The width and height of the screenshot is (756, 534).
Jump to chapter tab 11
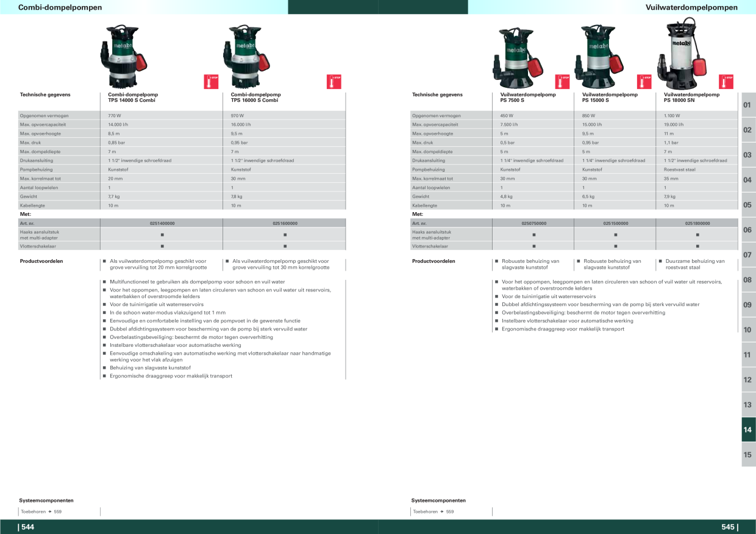748,355
